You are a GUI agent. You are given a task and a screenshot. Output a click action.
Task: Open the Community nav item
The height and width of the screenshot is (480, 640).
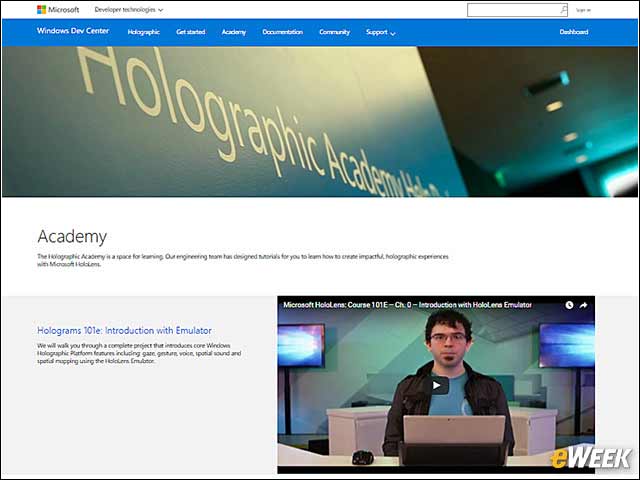click(334, 32)
